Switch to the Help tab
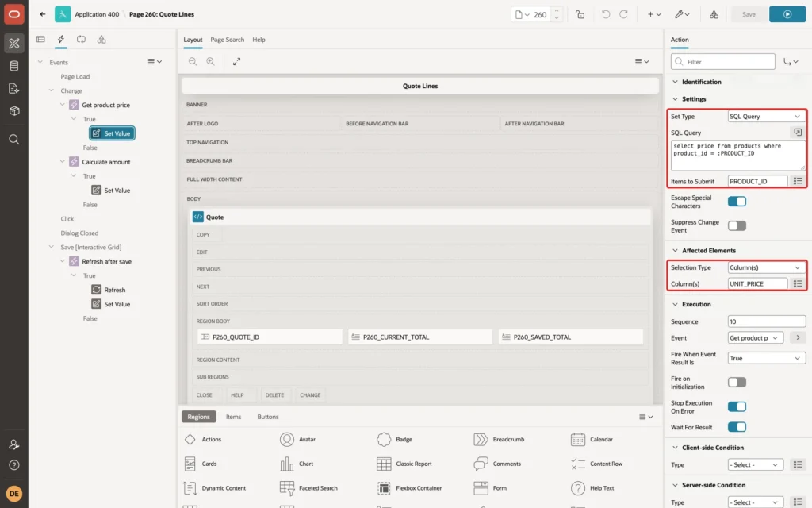Viewport: 812px width, 508px height. coord(259,40)
